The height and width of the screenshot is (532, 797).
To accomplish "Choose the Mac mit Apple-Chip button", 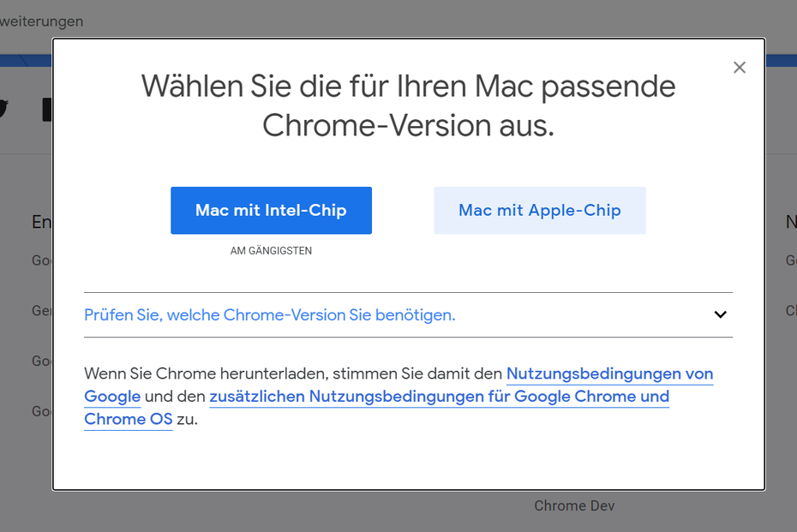I will 539,211.
